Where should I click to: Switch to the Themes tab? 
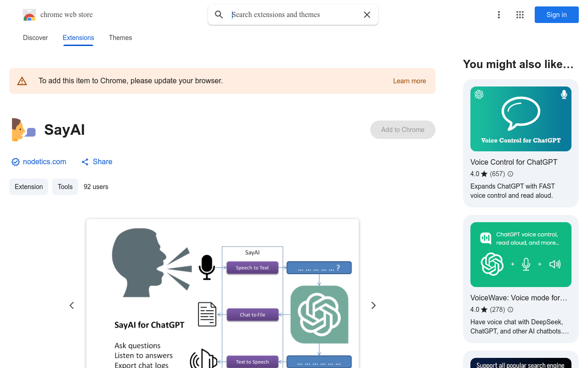tap(120, 38)
